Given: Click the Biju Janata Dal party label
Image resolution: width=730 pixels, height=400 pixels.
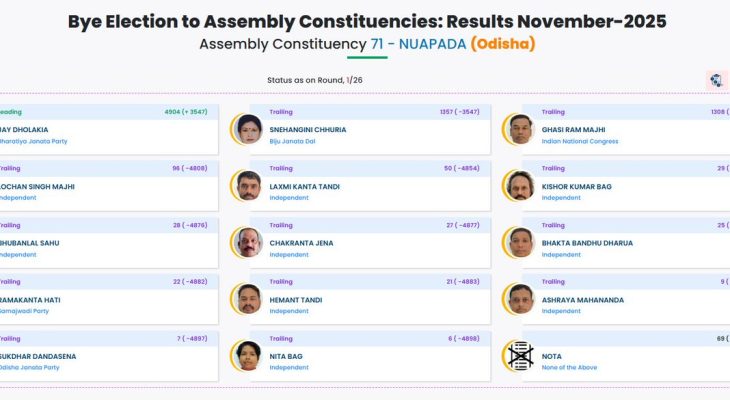Looking at the screenshot, I should click(x=294, y=141).
